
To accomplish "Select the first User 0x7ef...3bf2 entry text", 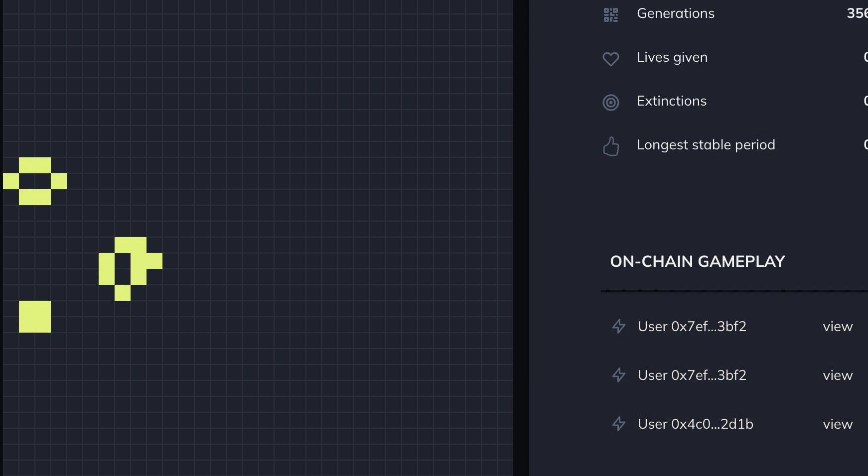I will 692,326.
